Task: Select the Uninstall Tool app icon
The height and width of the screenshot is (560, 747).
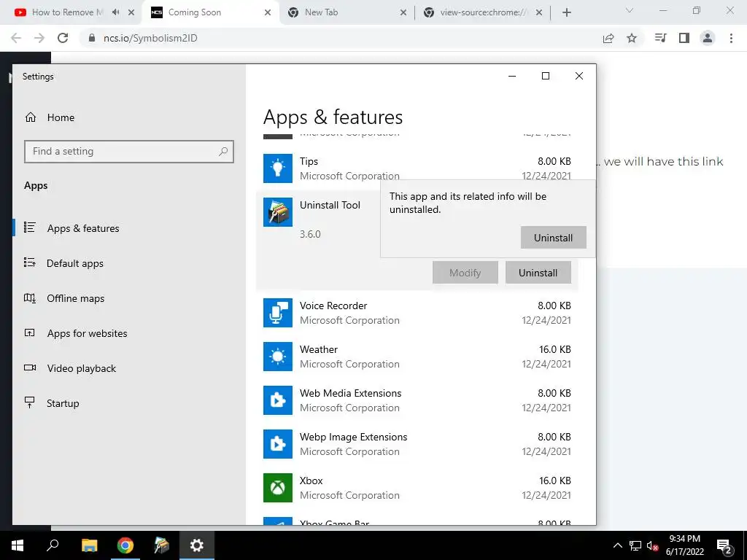Action: (278, 212)
